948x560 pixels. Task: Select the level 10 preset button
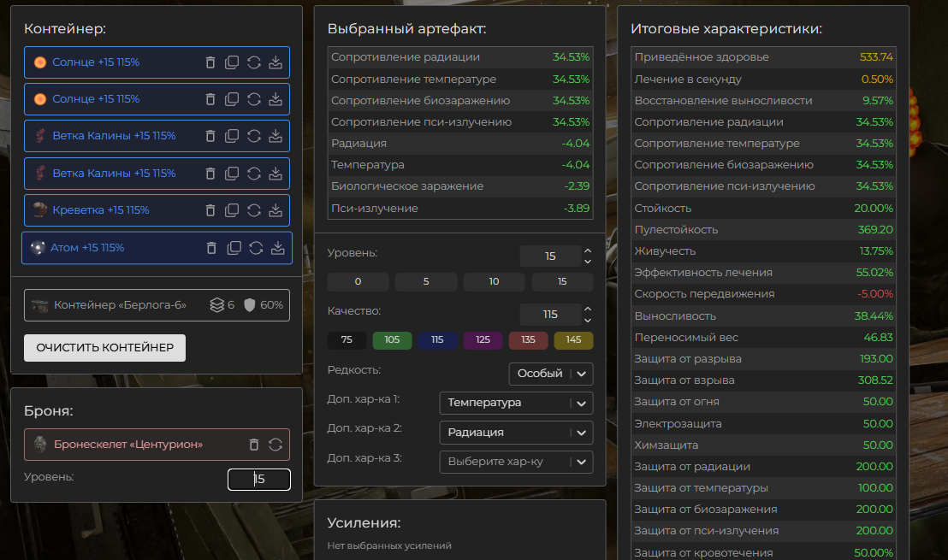[494, 282]
